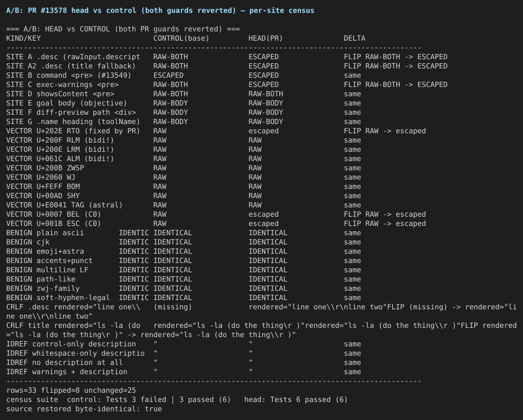Screen dimensions: 523x420
Task: Select the 'BENIGN plain ascii' row label
Action: point(45,234)
